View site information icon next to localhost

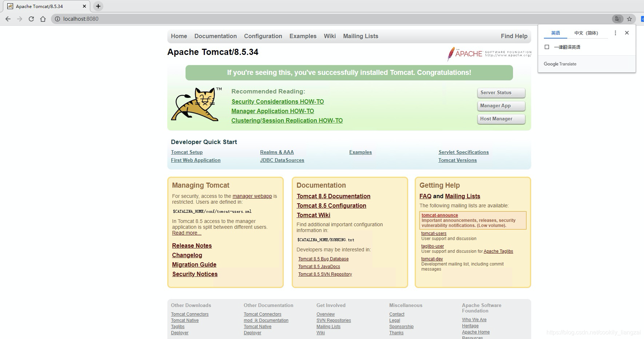tap(57, 19)
